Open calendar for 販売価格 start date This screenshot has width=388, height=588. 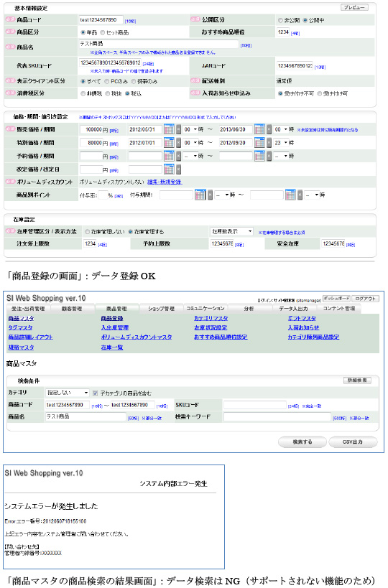(x=170, y=129)
